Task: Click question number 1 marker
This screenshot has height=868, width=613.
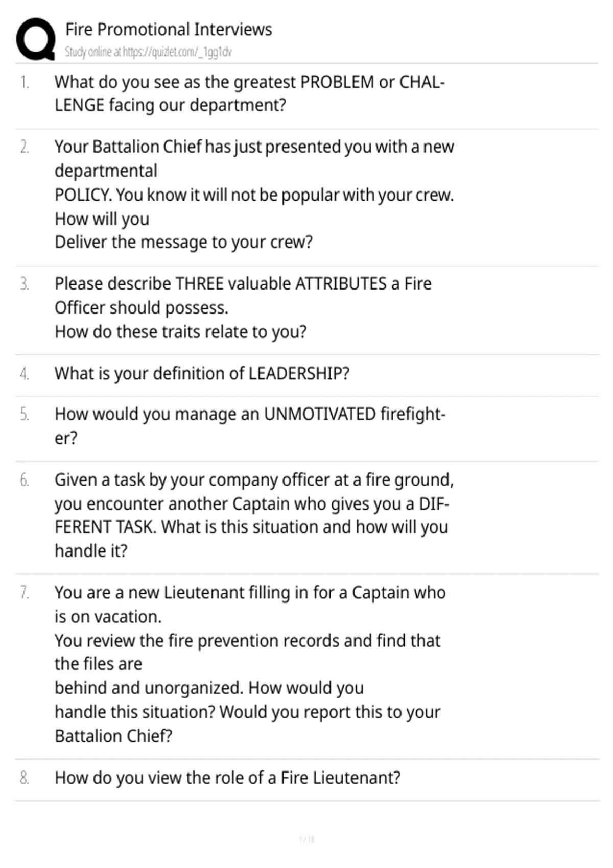Action: click(24, 82)
